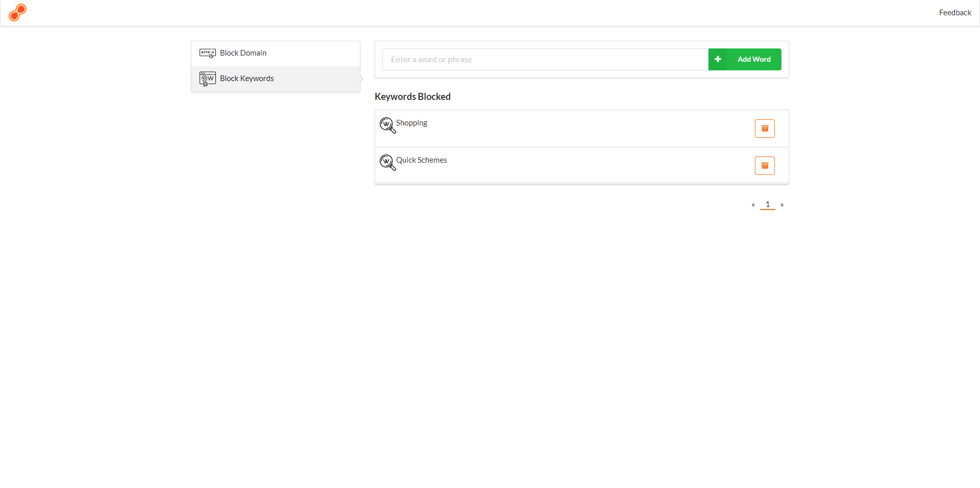Delete the Quick Schemes keyword
Image resolution: width=980 pixels, height=488 pixels.
click(765, 166)
